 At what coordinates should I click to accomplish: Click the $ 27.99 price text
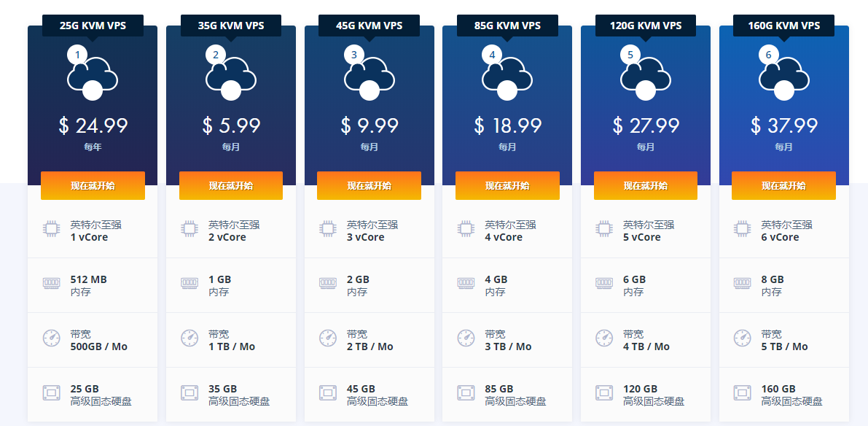pyautogui.click(x=646, y=125)
